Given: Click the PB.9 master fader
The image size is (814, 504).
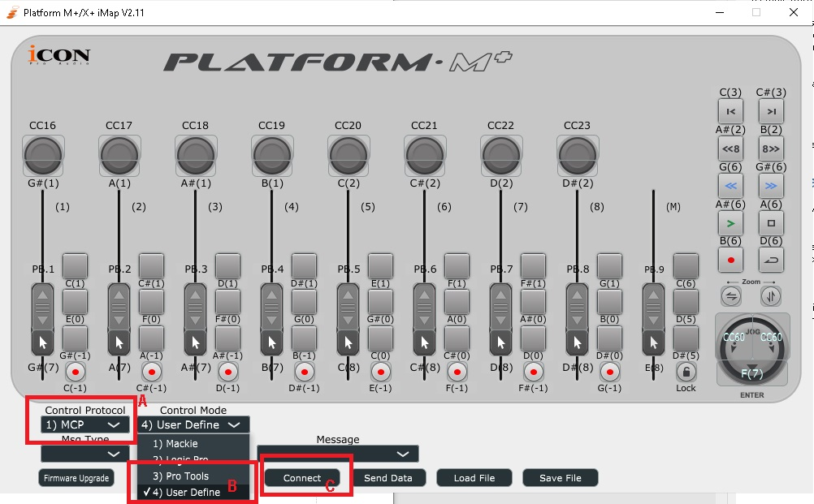Looking at the screenshot, I should point(653,319).
